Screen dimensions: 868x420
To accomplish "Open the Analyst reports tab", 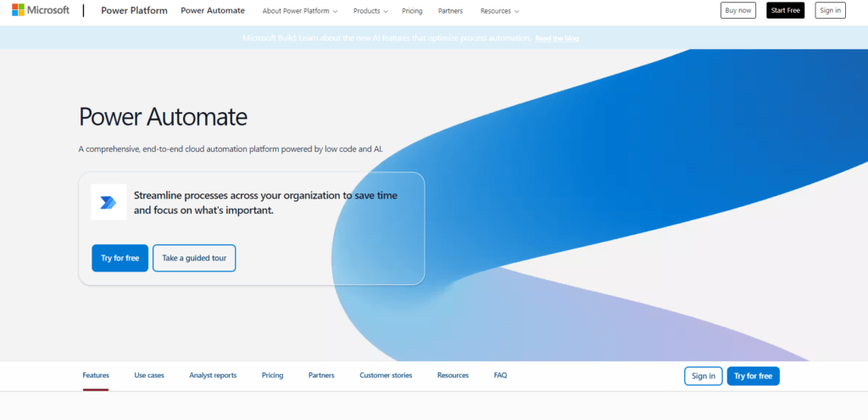I will pos(213,375).
